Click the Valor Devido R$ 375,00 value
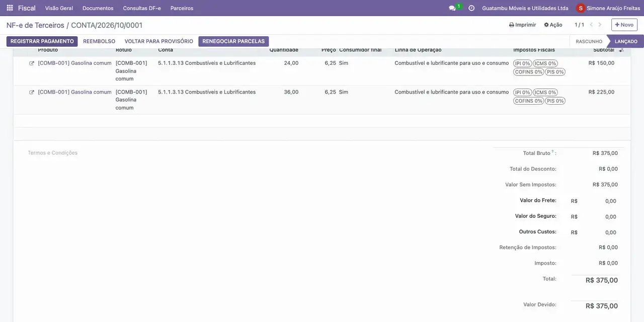Image resolution: width=644 pixels, height=322 pixels. click(x=601, y=306)
